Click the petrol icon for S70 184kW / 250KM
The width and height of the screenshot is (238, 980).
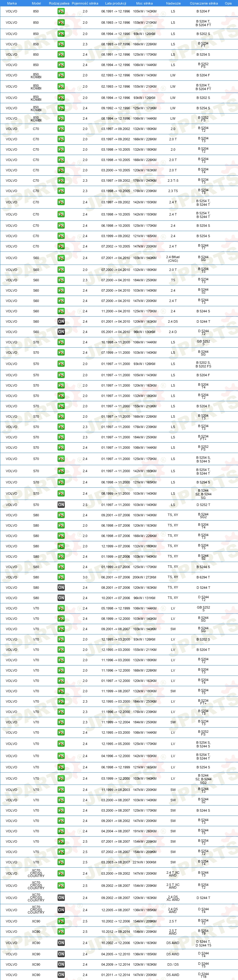point(61,437)
